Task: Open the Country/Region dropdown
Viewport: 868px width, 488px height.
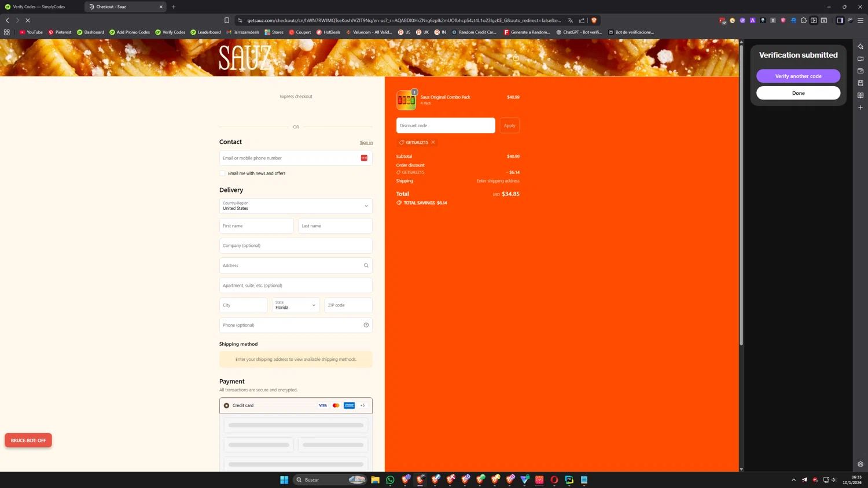Action: click(x=296, y=206)
